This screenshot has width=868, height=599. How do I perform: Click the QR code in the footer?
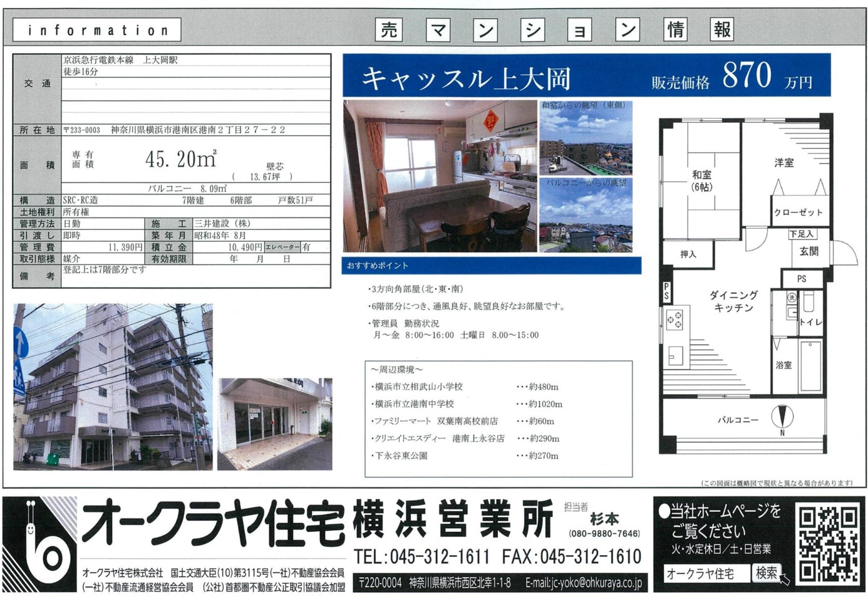point(827,543)
